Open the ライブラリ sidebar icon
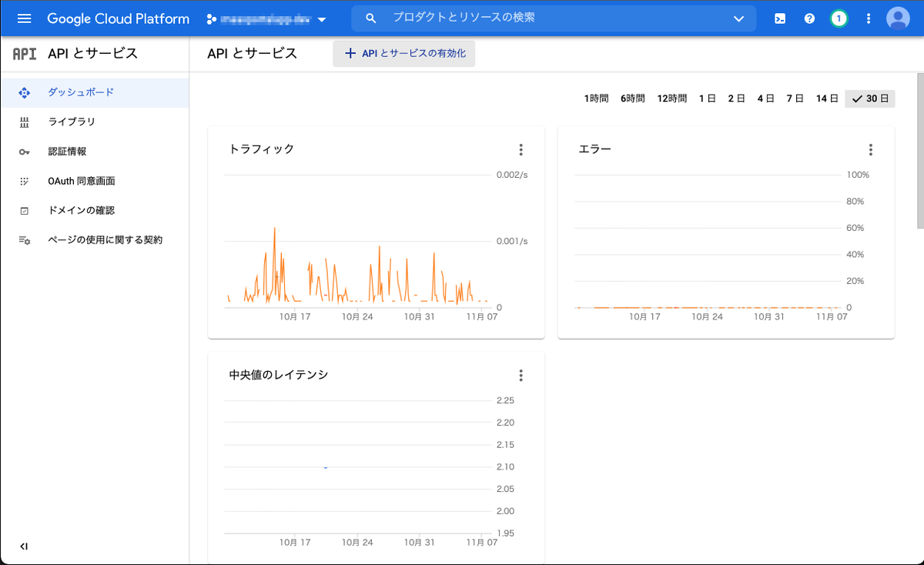This screenshot has height=565, width=924. click(x=26, y=122)
